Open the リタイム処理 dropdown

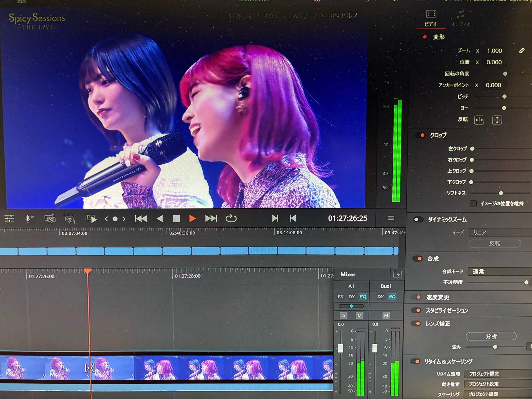coord(498,374)
